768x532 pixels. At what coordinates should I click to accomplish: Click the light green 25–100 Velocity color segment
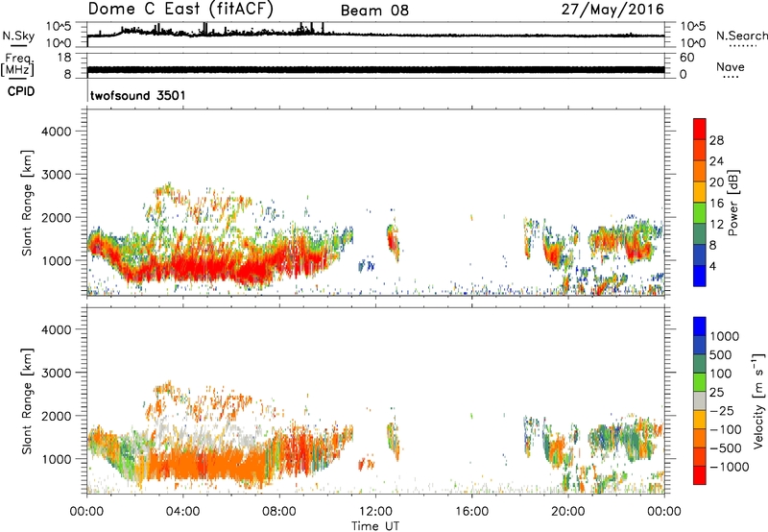pyautogui.click(x=700, y=382)
